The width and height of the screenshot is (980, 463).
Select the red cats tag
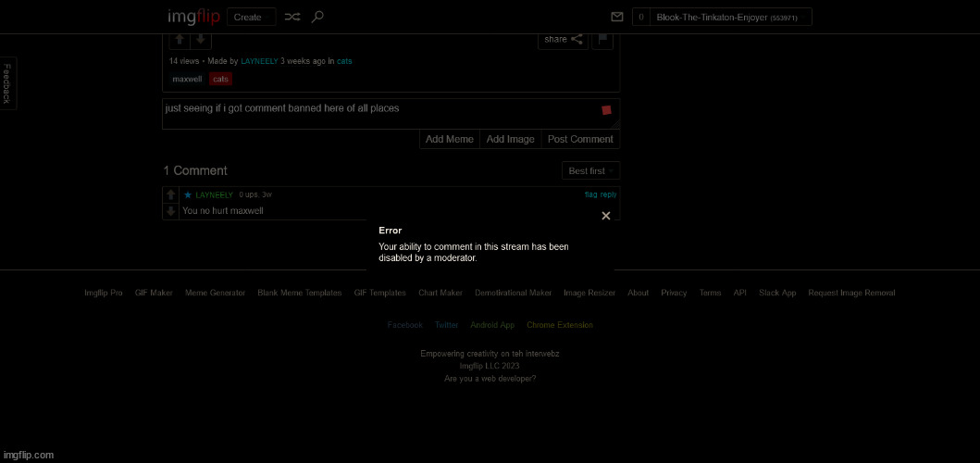220,79
